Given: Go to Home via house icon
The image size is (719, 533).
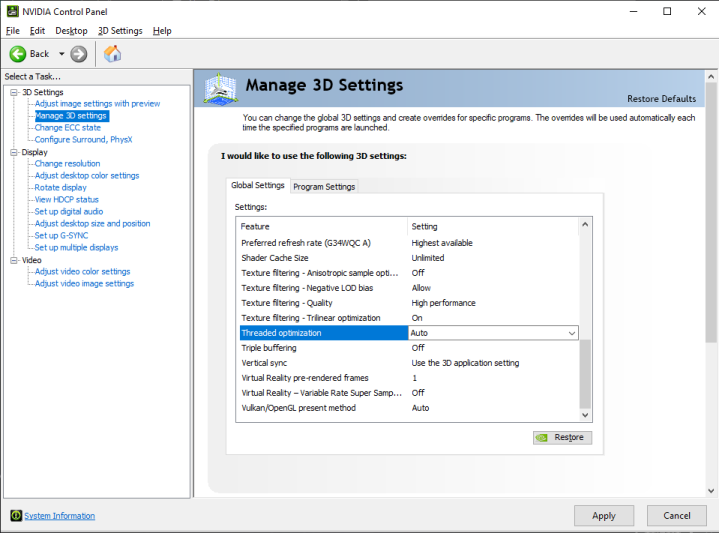Looking at the screenshot, I should pos(113,54).
